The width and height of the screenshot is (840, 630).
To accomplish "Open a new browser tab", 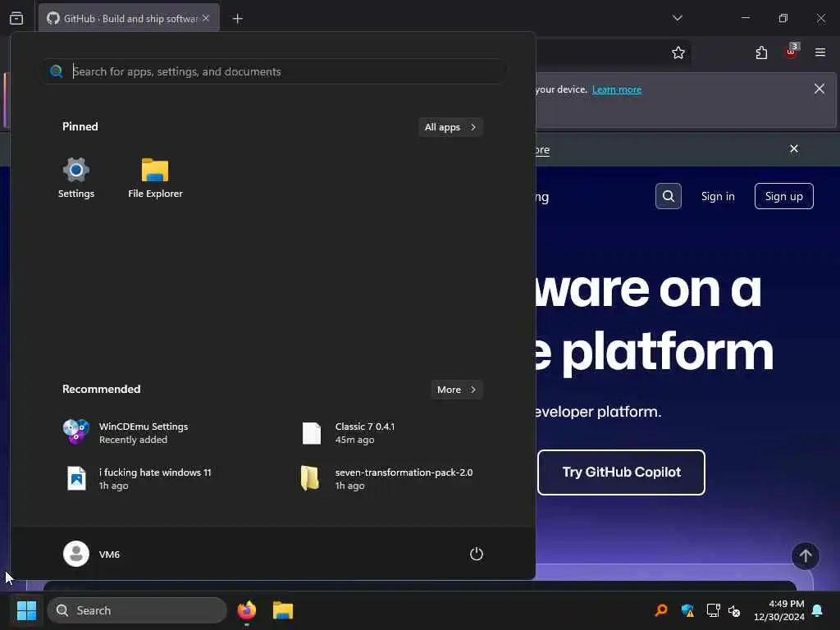I will [237, 19].
